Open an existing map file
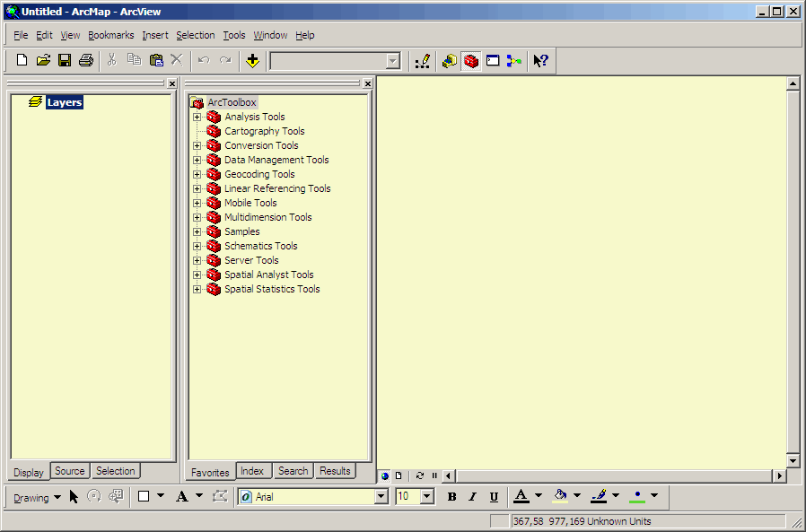The image size is (806, 532). coord(43,61)
